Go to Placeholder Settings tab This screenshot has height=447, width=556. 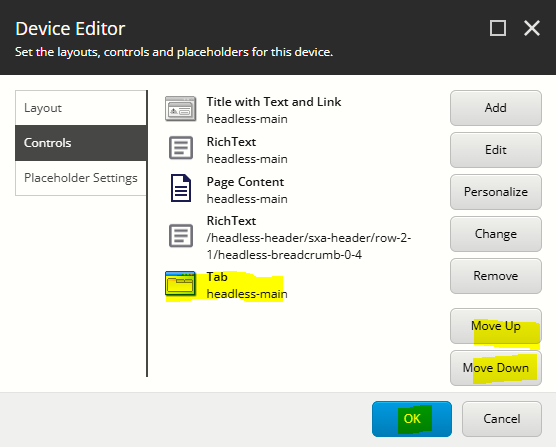click(x=81, y=178)
